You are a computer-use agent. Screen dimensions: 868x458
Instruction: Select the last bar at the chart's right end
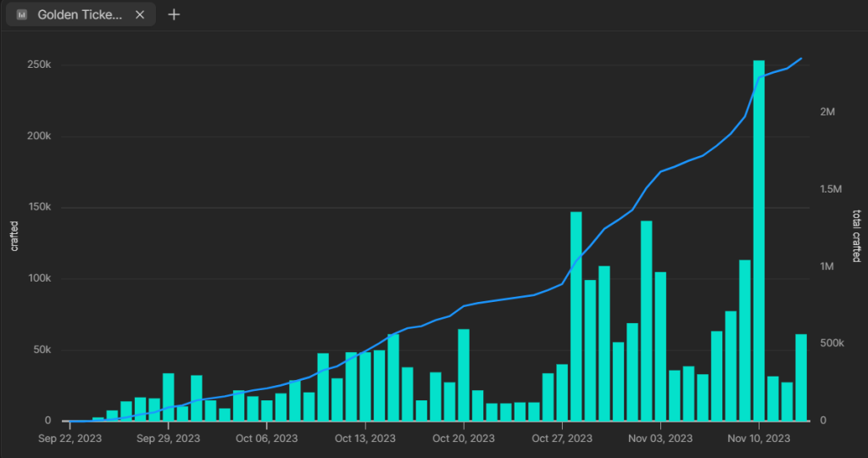click(x=801, y=377)
